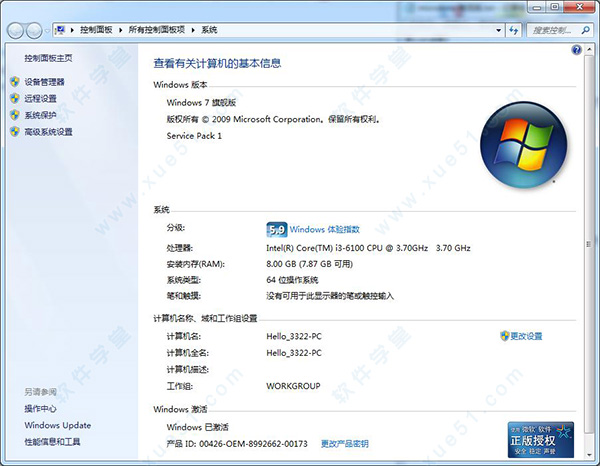
Task: Open Help via the blue question icon
Action: tap(576, 50)
